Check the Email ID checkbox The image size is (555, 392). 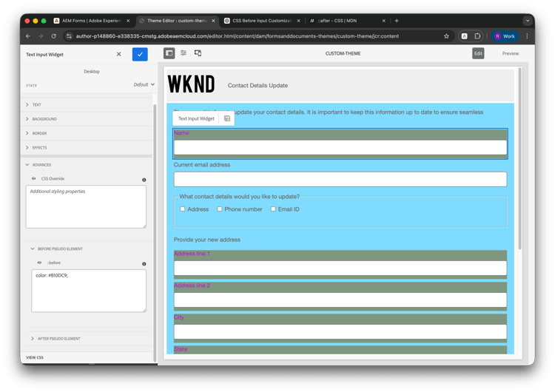click(x=273, y=209)
